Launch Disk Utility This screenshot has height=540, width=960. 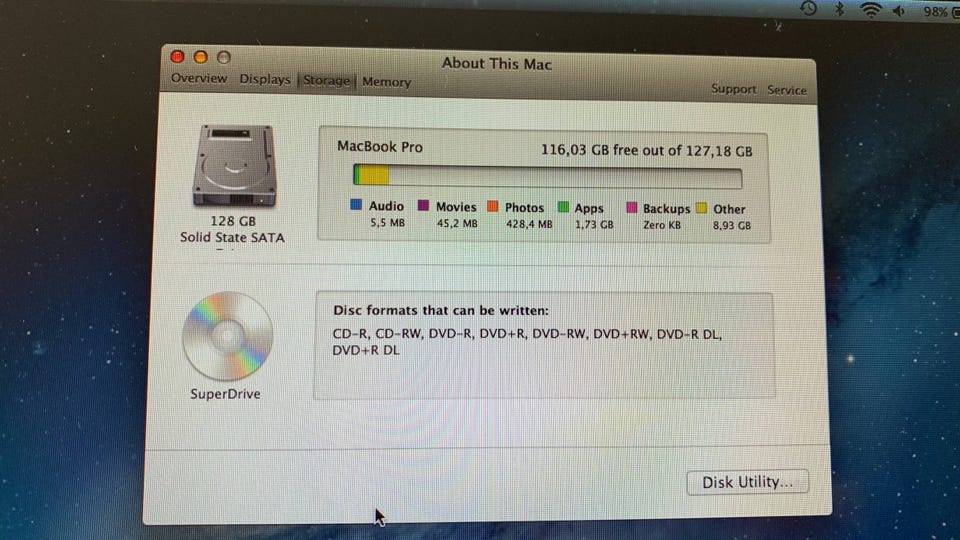tap(747, 482)
